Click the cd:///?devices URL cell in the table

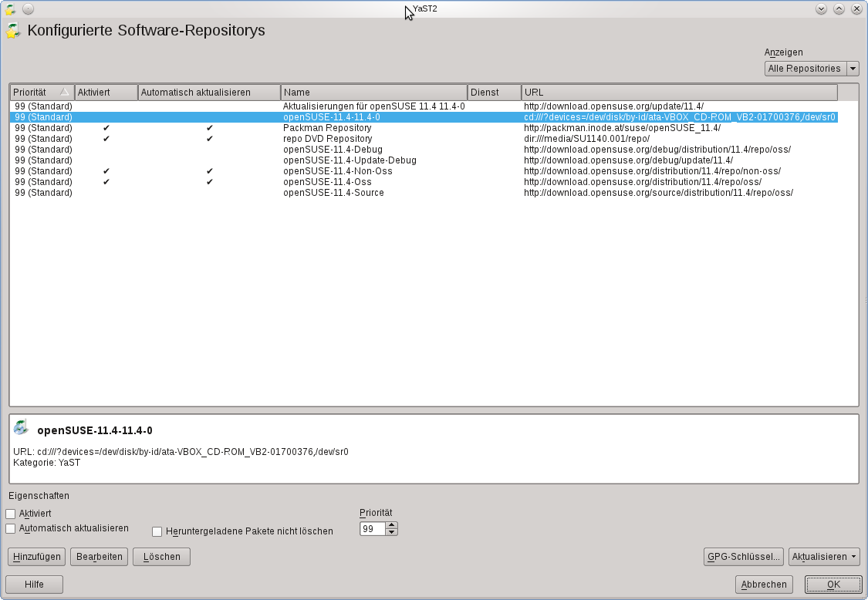pos(679,117)
